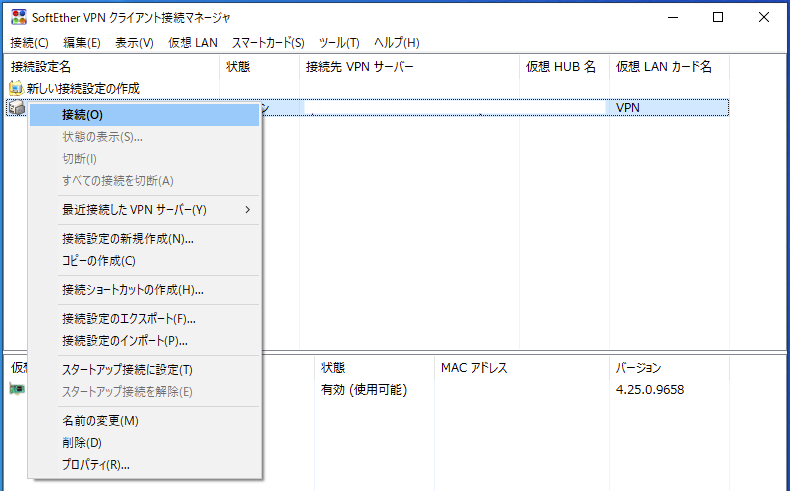Select 名前の変更(M) in context menu
The width and height of the screenshot is (790, 491).
coord(145,421)
